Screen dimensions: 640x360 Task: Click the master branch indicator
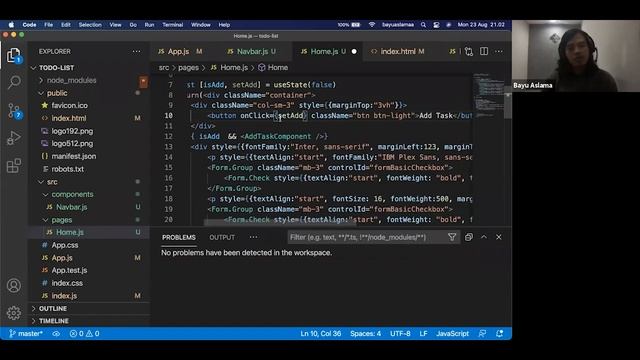pyautogui.click(x=26, y=333)
